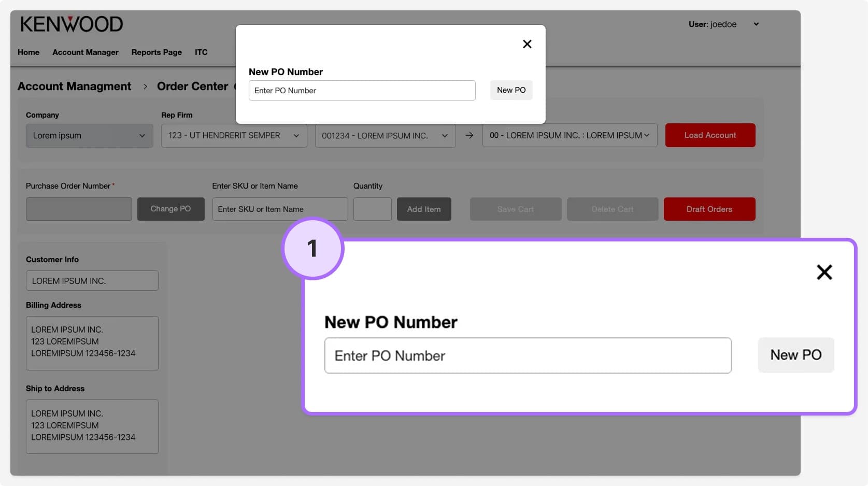Click inside the Billing Address box
This screenshot has height=486, width=868.
tap(92, 344)
